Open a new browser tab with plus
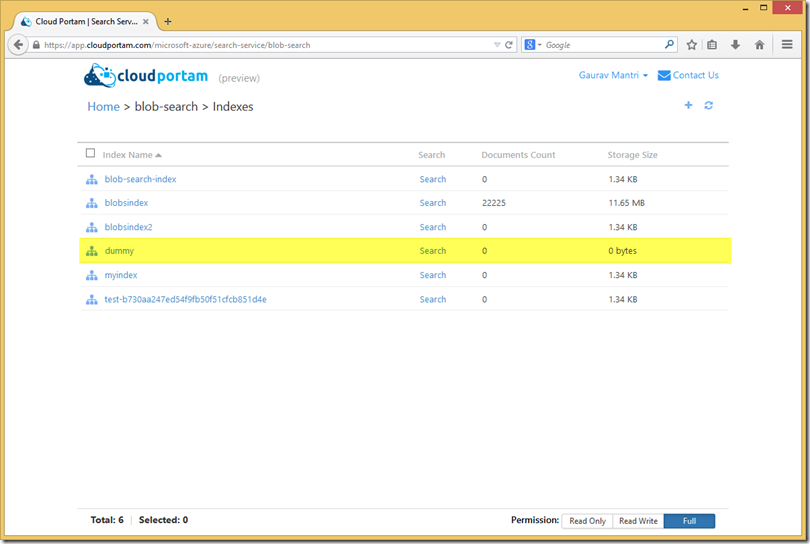The width and height of the screenshot is (810, 544). tap(168, 22)
